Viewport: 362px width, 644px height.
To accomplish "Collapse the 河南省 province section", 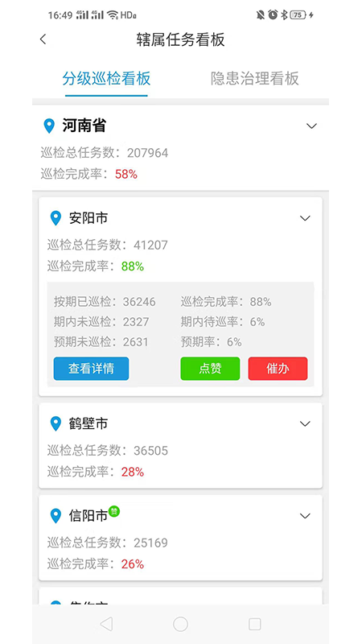I will coord(312,126).
